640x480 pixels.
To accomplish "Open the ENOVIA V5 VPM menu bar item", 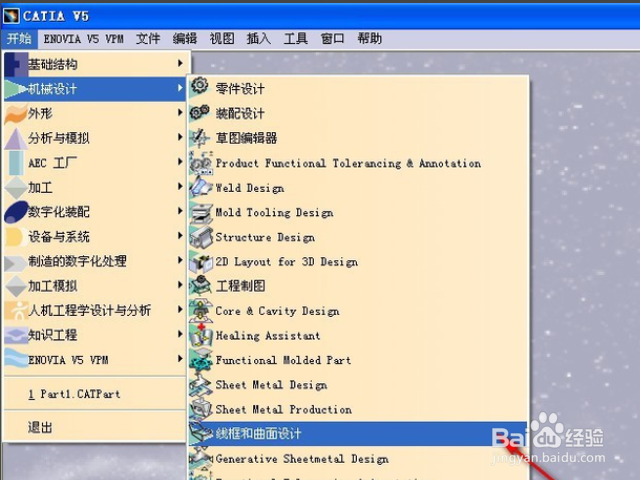I will pyautogui.click(x=84, y=39).
